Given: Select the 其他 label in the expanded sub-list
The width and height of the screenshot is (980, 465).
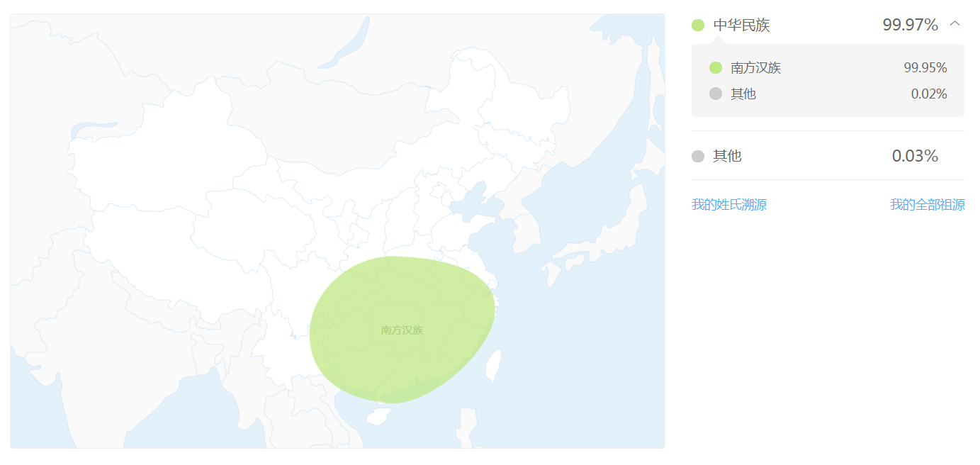Looking at the screenshot, I should pyautogui.click(x=743, y=94).
